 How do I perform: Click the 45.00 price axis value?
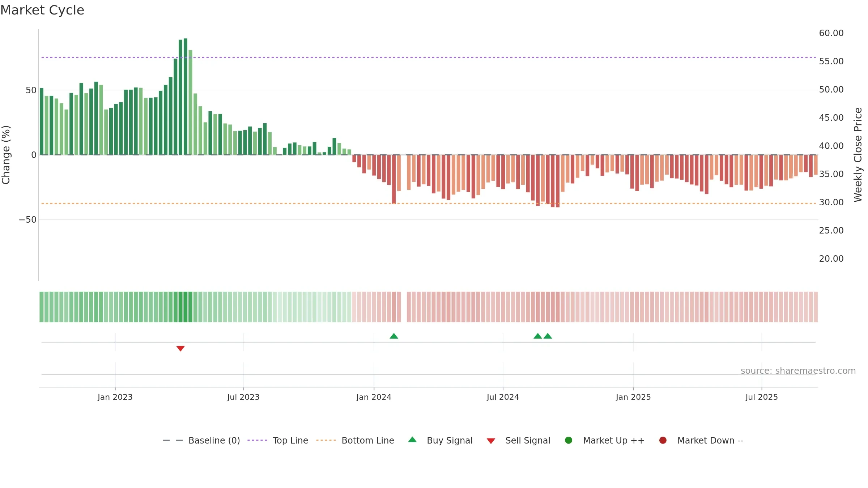pyautogui.click(x=831, y=118)
